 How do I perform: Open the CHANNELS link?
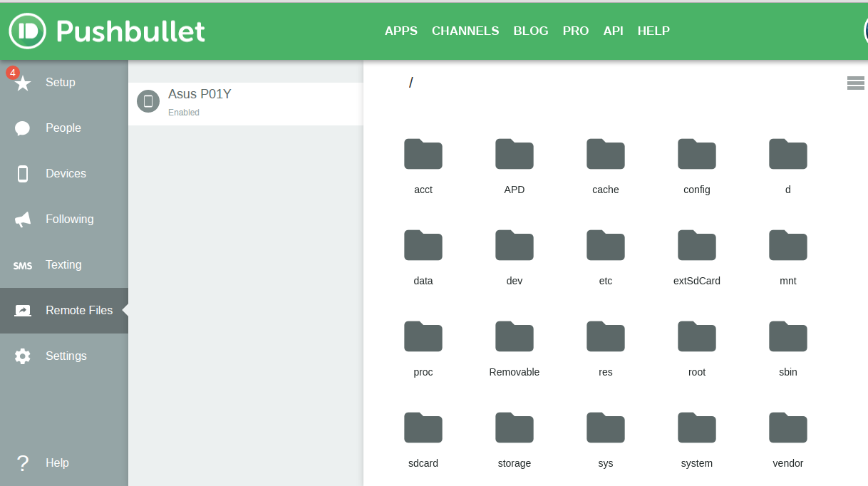pos(465,31)
